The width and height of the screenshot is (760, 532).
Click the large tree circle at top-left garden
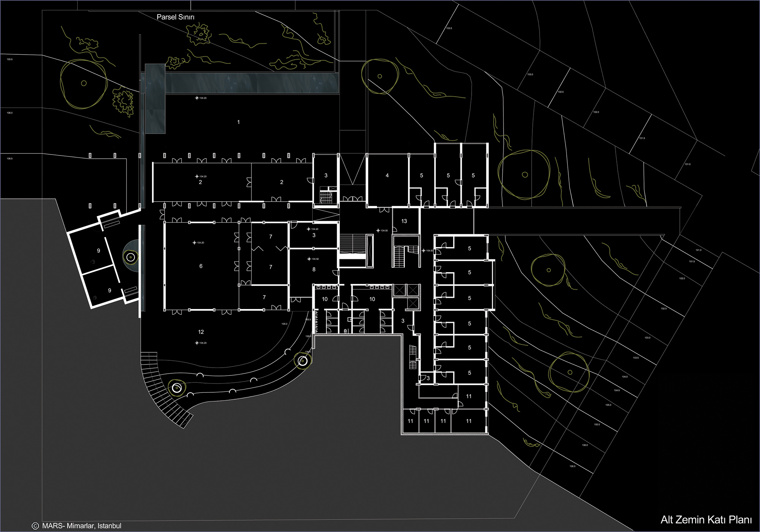84,84
